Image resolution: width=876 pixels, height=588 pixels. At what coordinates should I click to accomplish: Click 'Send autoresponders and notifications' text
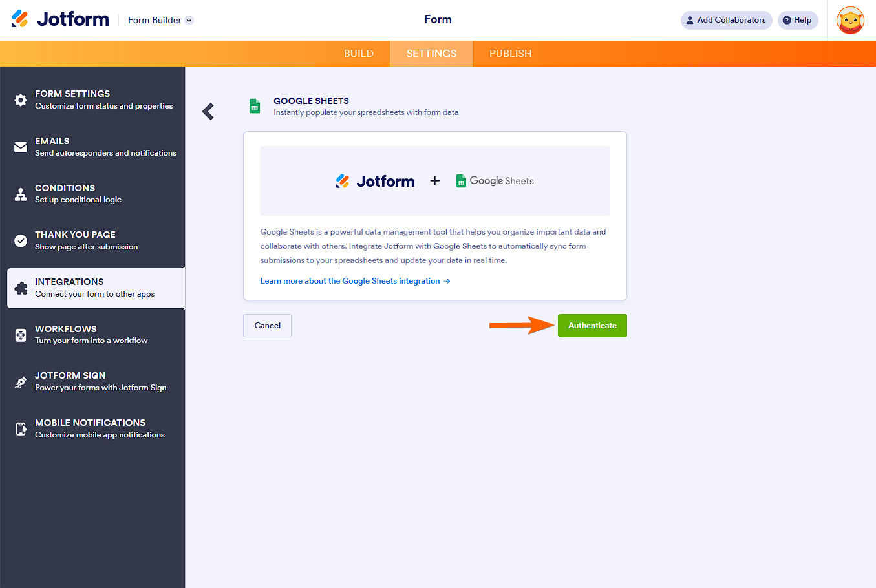(x=105, y=153)
